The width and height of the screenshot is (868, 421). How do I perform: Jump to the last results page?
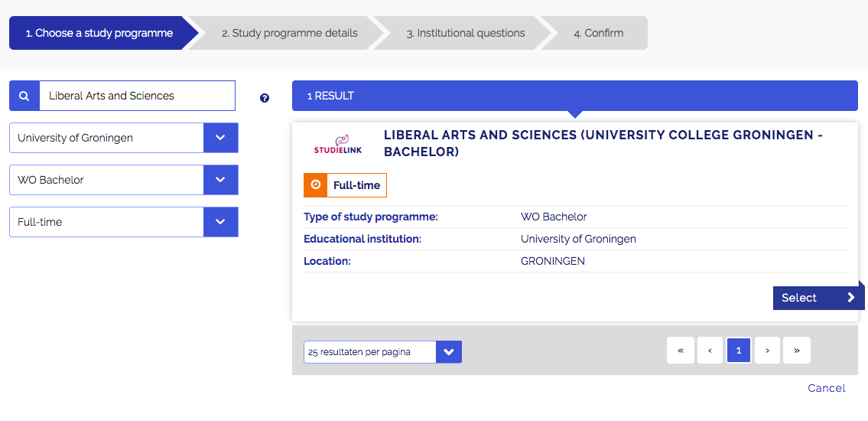coord(797,351)
